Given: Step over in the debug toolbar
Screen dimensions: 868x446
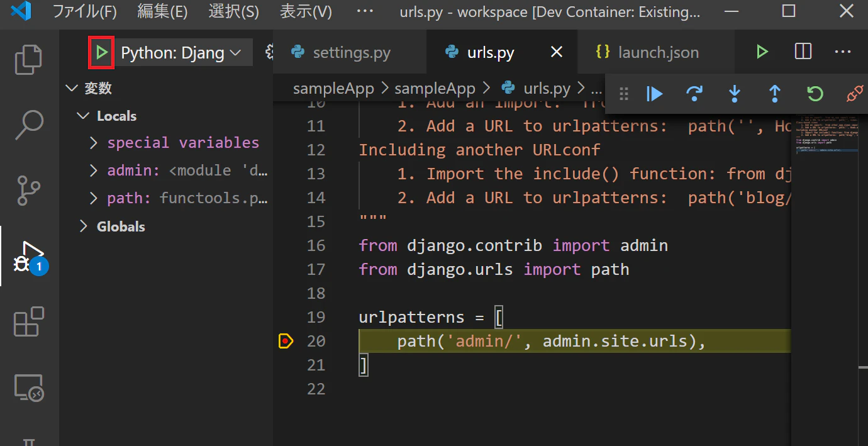Looking at the screenshot, I should point(694,94).
